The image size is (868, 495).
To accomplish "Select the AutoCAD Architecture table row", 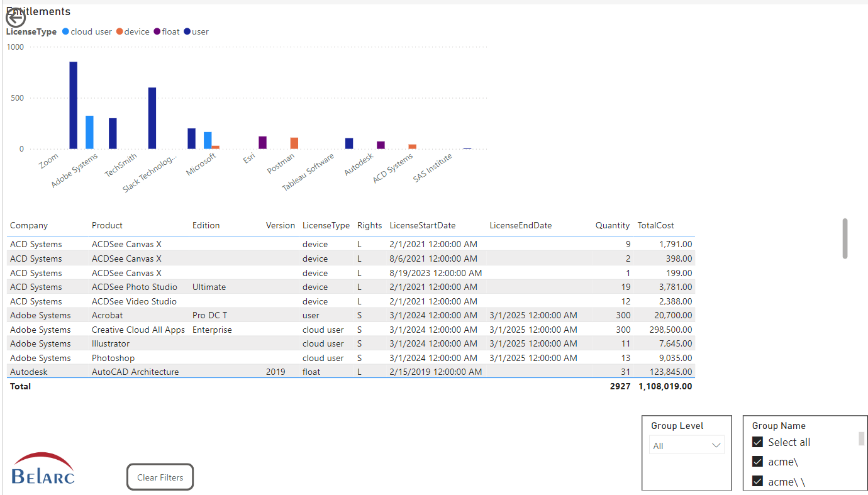I will (135, 372).
